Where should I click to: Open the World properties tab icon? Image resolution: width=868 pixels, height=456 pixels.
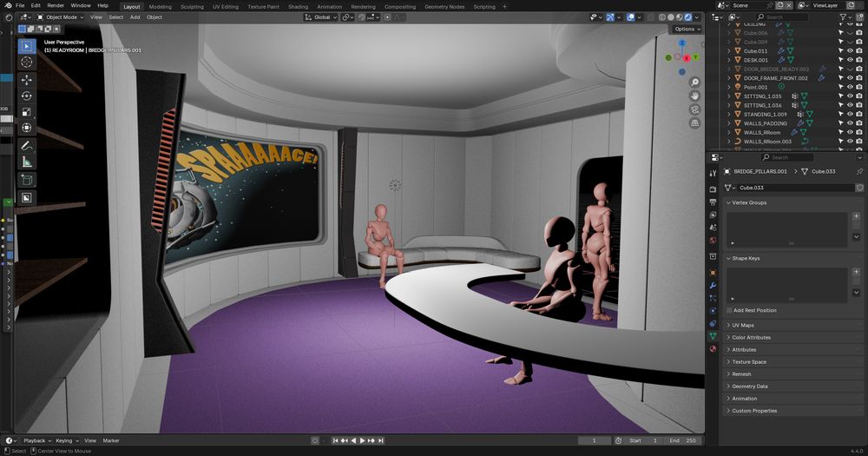713,241
